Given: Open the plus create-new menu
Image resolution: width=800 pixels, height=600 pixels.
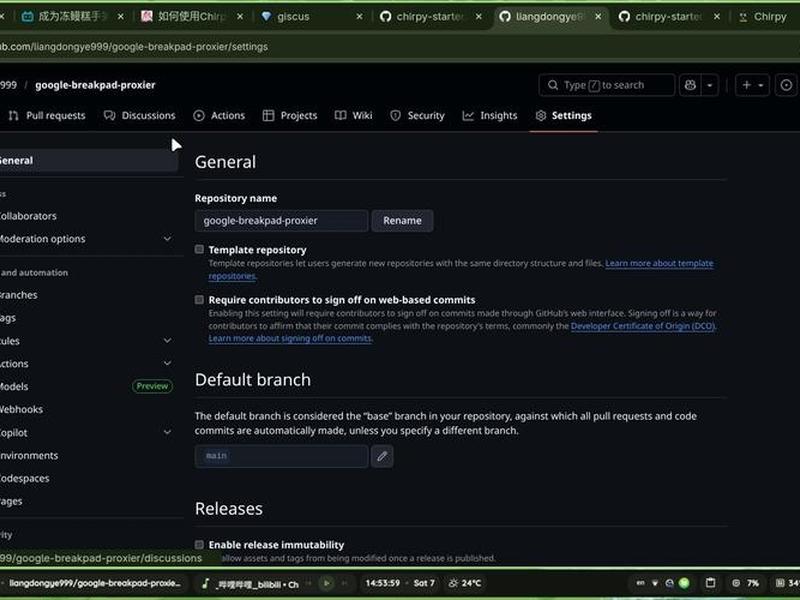Looking at the screenshot, I should (x=753, y=85).
